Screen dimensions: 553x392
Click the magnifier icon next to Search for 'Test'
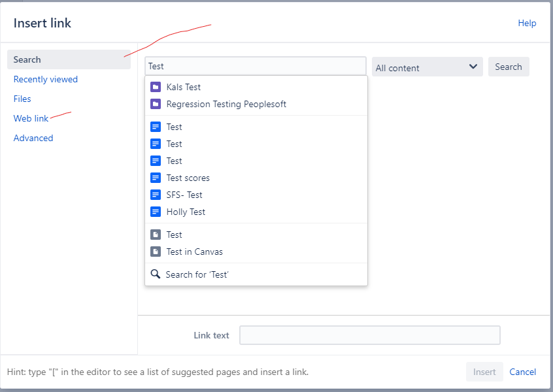pyautogui.click(x=156, y=274)
